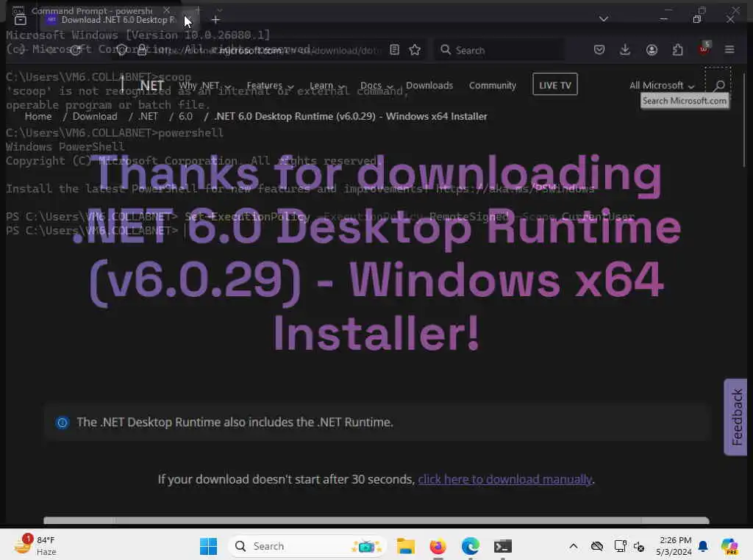Expand the All Microsoft dropdown
The width and height of the screenshot is (753, 560).
661,85
